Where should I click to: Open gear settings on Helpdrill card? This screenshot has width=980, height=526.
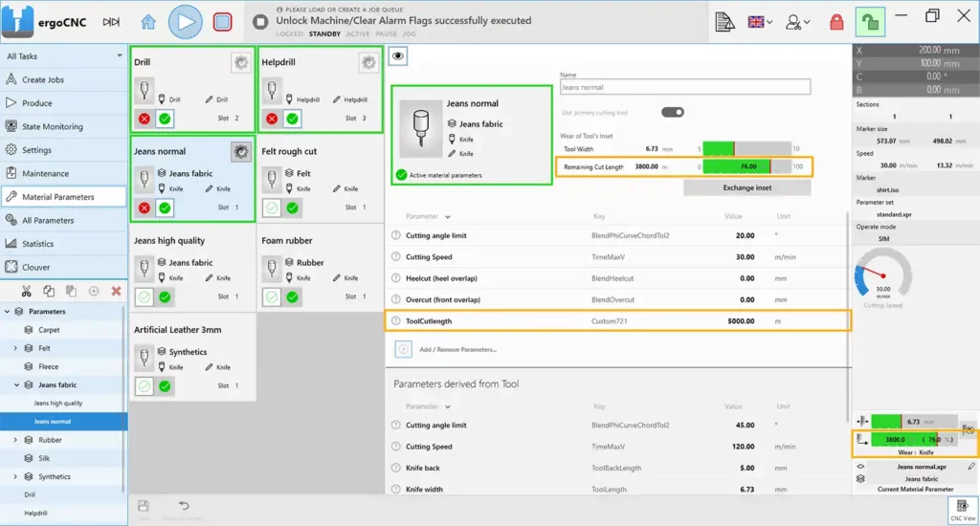(x=368, y=62)
